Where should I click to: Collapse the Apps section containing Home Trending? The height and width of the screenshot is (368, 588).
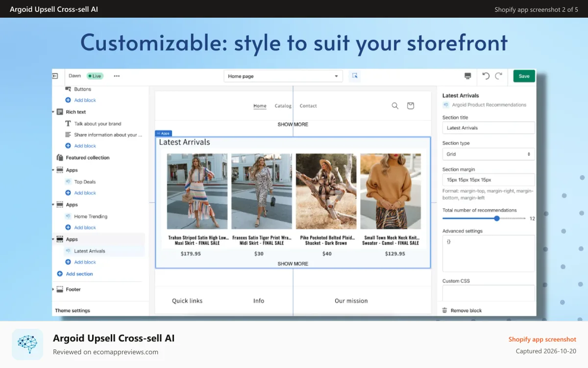coord(53,205)
